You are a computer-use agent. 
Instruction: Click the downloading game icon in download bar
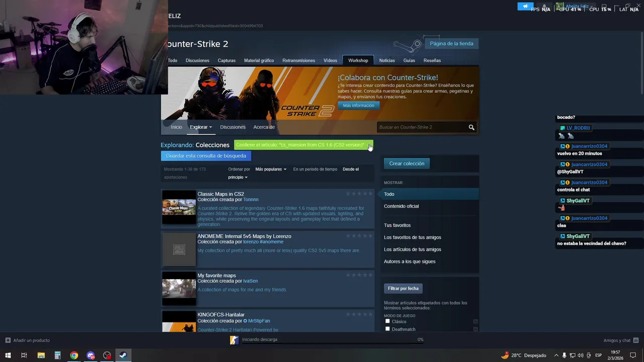click(x=234, y=340)
